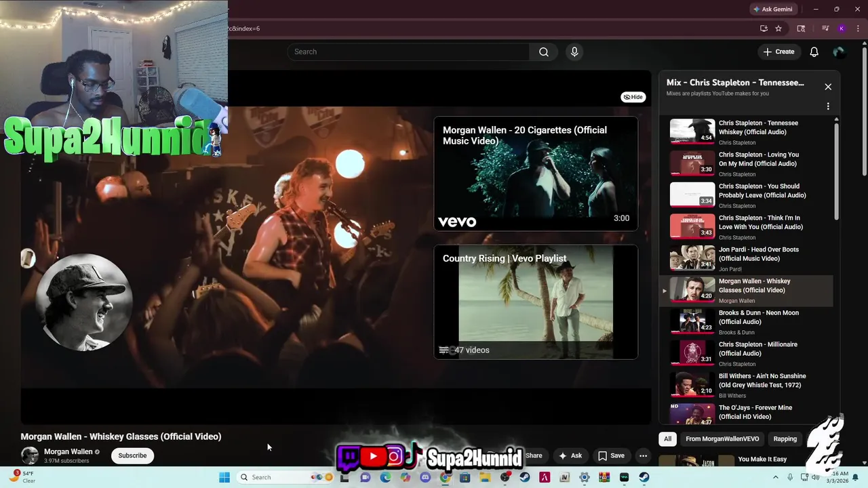Open Chrome media controls icon
868x488 pixels.
point(825,28)
